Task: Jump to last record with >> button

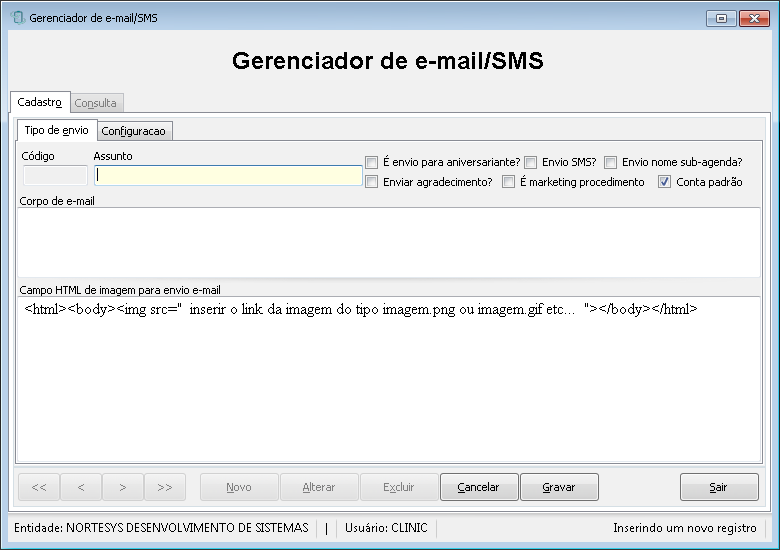Action: [165, 487]
